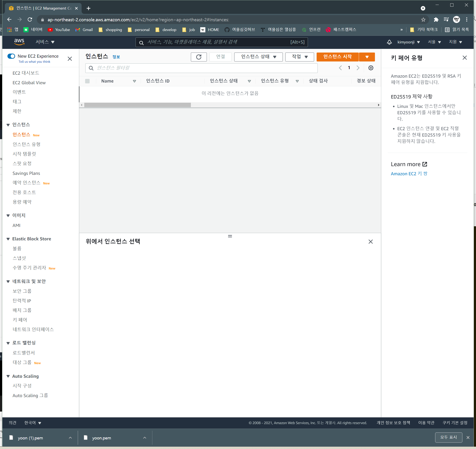Open the table preferences gear icon
Viewport: 476px width, 449px height.
point(370,68)
